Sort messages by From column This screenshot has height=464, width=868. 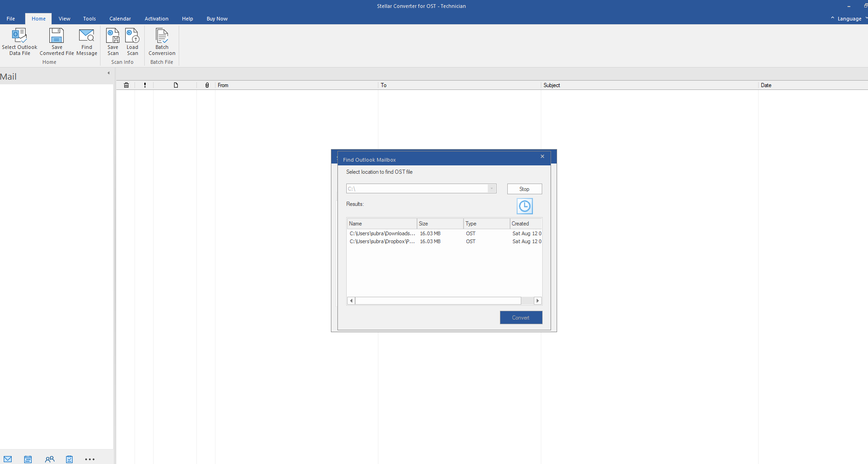(x=296, y=85)
